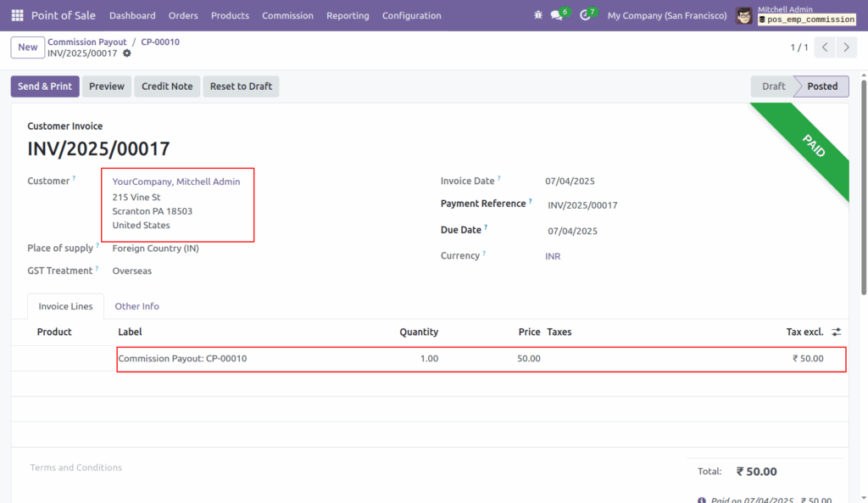The image size is (868, 503).
Task: Open the Configuration menu
Action: [x=411, y=15]
